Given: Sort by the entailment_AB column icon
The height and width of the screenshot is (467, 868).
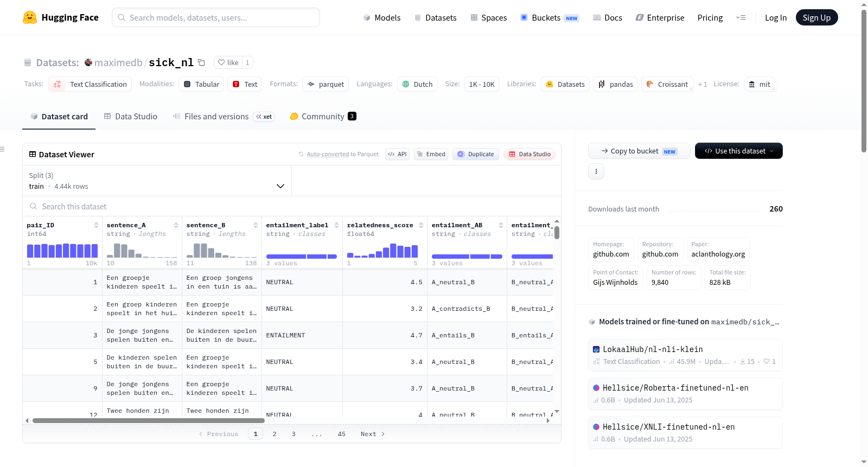Looking at the screenshot, I should 501,225.
